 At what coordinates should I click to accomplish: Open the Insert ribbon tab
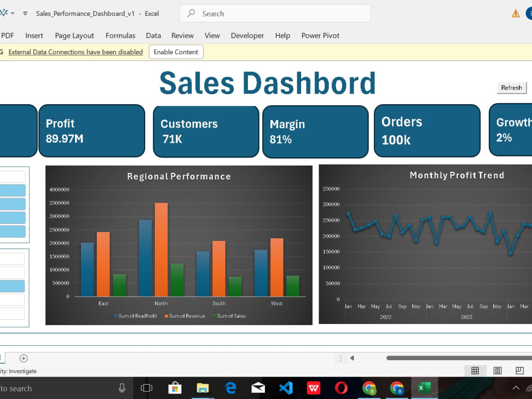tap(34, 36)
